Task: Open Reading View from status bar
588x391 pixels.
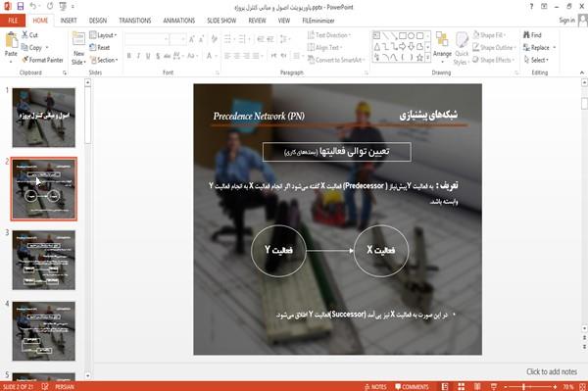Action: (x=477, y=386)
